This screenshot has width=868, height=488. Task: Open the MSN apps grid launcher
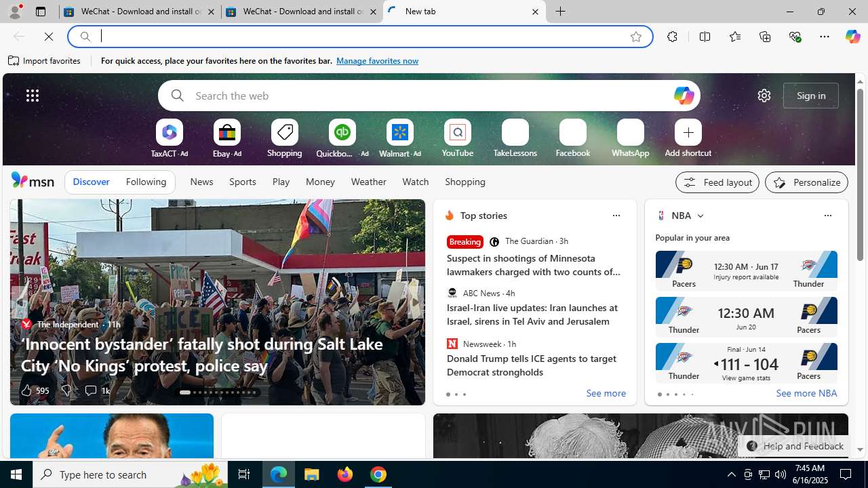[33, 96]
